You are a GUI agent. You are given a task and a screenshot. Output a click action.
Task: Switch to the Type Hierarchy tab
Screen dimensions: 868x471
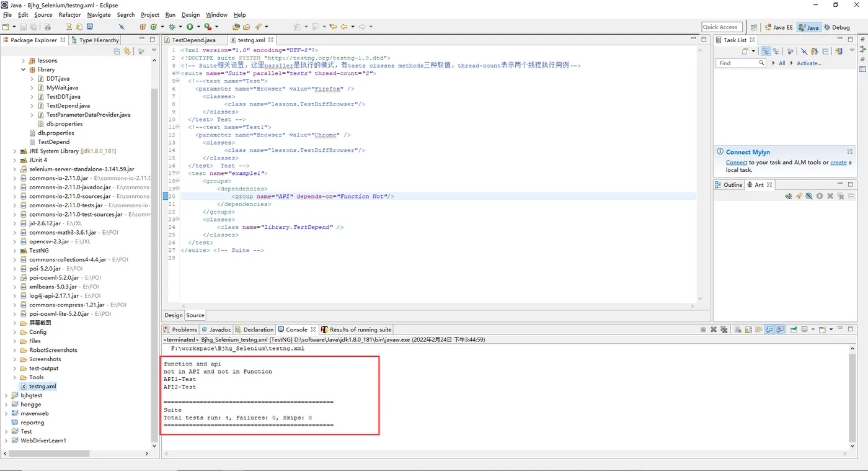[95, 40]
